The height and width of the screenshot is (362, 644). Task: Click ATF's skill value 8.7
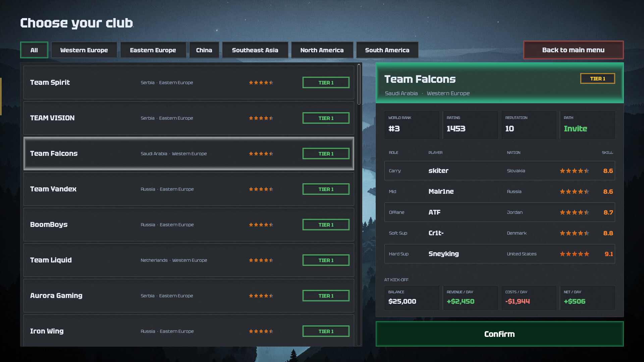coord(608,212)
